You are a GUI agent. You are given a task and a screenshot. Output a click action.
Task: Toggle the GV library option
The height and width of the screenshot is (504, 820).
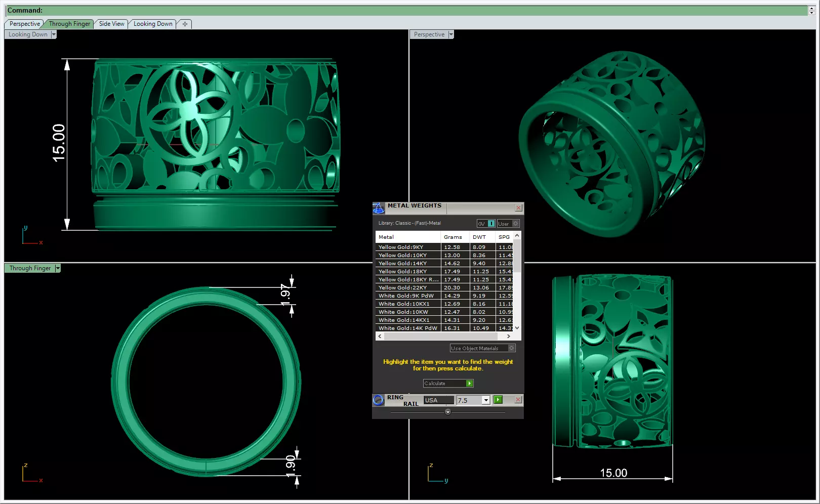pos(486,224)
